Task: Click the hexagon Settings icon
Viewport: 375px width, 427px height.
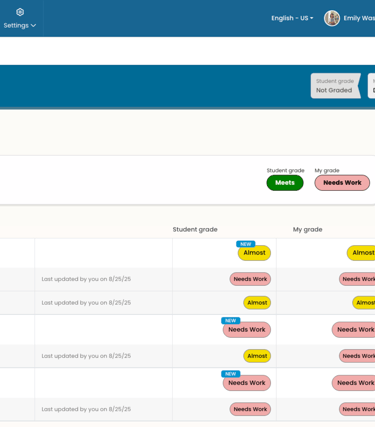Action: [x=20, y=12]
